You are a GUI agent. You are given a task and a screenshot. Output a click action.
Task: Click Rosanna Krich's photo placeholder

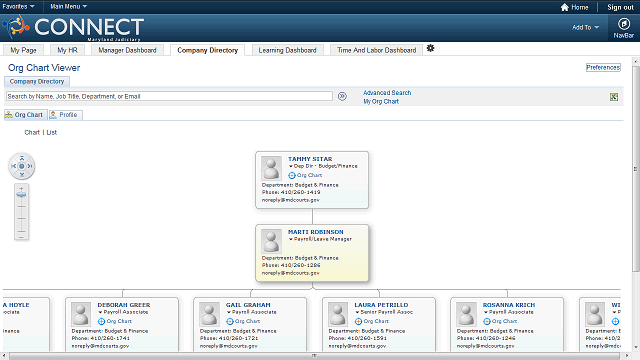[x=466, y=314]
